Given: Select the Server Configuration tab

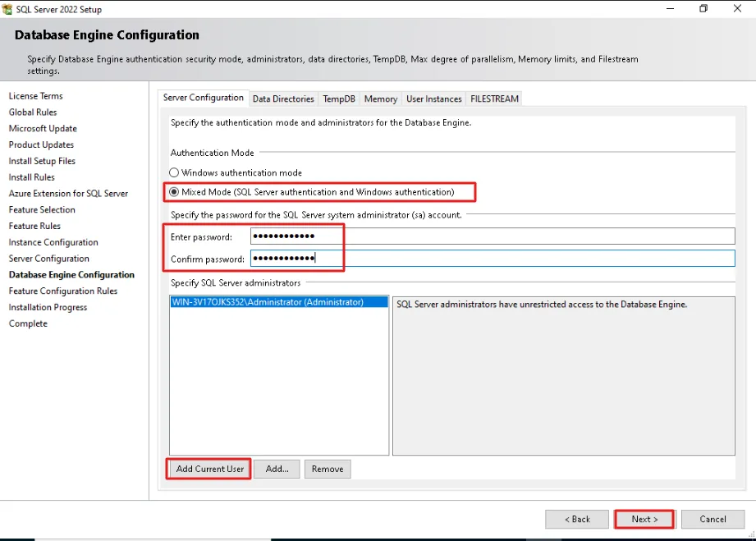Looking at the screenshot, I should pyautogui.click(x=203, y=98).
